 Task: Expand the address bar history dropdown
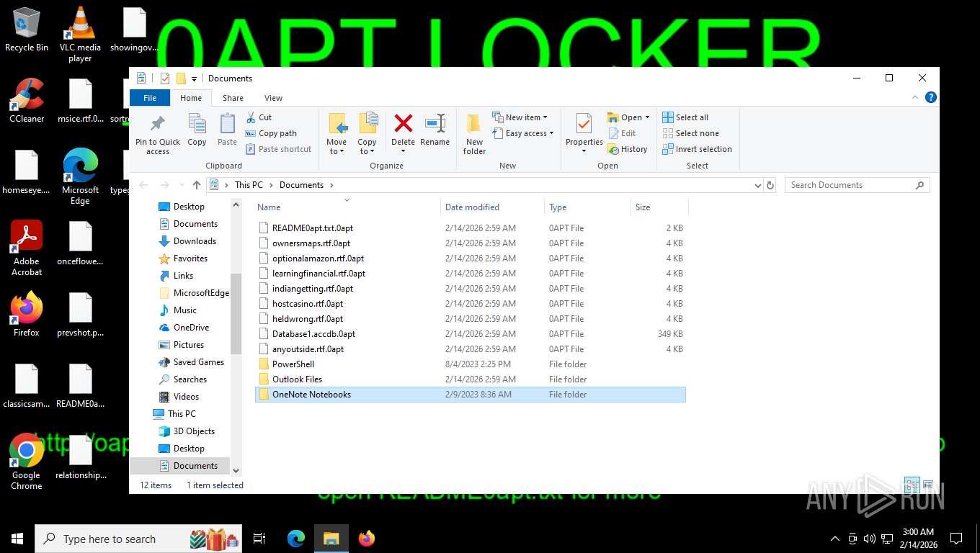click(757, 185)
